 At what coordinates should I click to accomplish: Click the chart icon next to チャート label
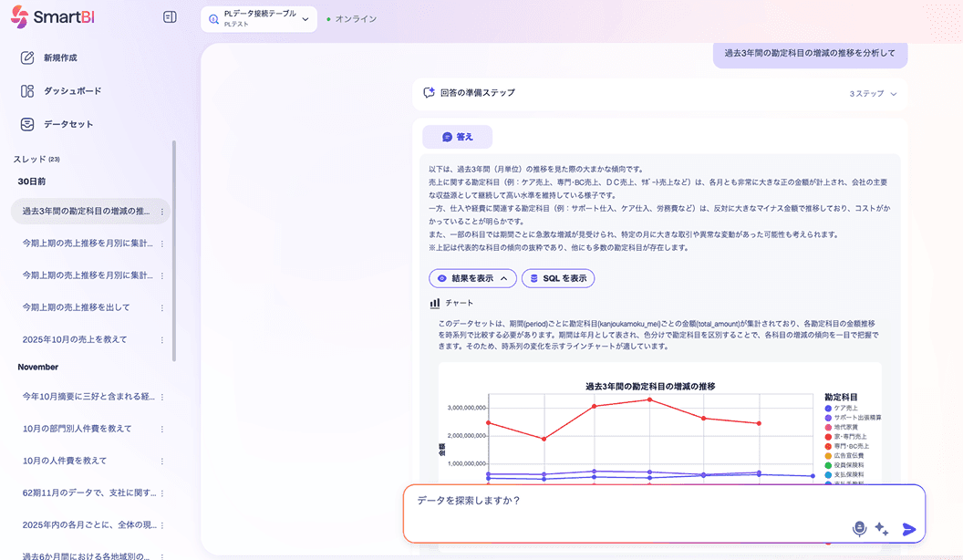pos(433,302)
